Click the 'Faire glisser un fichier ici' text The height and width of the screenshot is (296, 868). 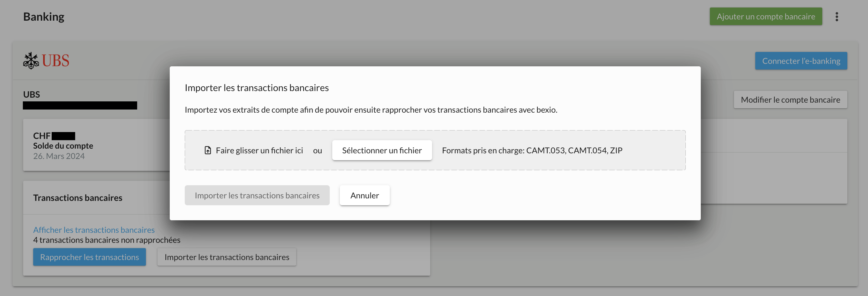pos(259,150)
